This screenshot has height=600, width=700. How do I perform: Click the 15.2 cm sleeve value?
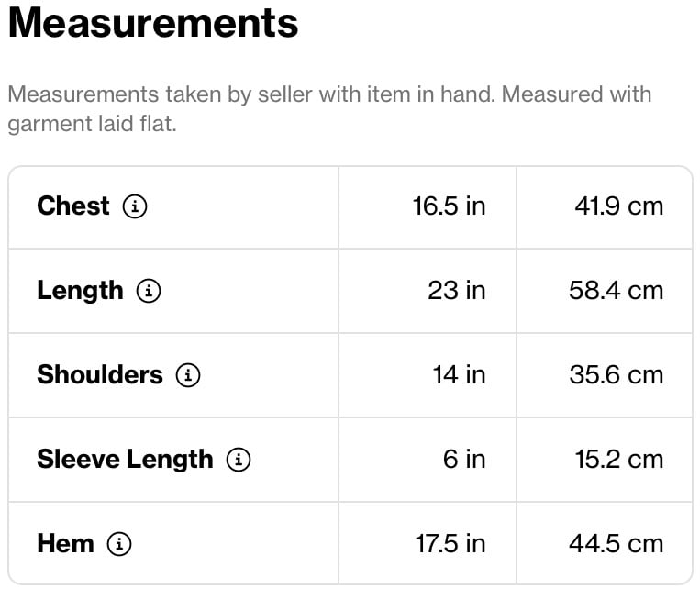click(x=618, y=460)
